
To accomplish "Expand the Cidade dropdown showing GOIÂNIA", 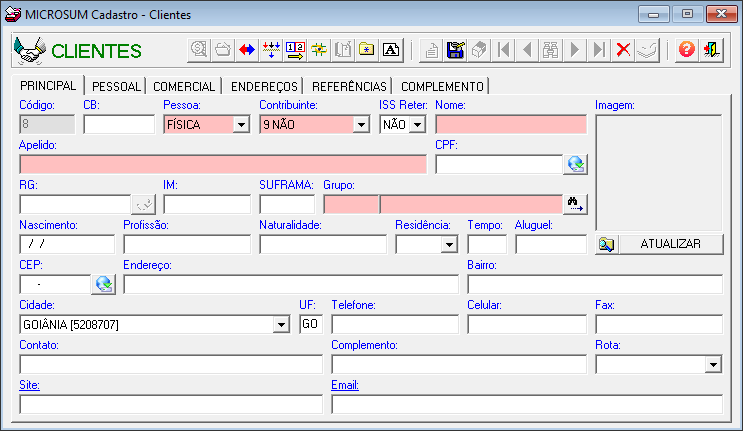I will point(281,324).
